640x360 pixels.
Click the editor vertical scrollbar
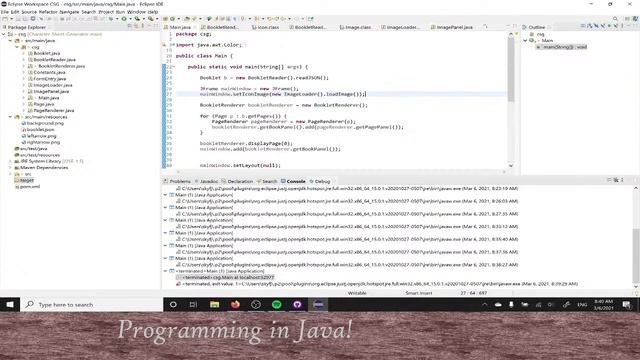coord(511,69)
